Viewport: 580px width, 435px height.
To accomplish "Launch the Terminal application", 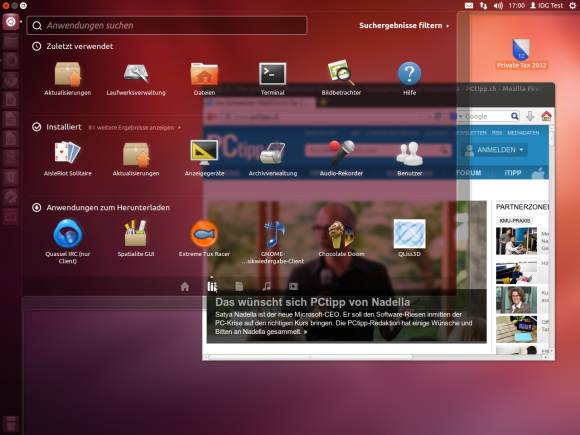I will pos(273,79).
